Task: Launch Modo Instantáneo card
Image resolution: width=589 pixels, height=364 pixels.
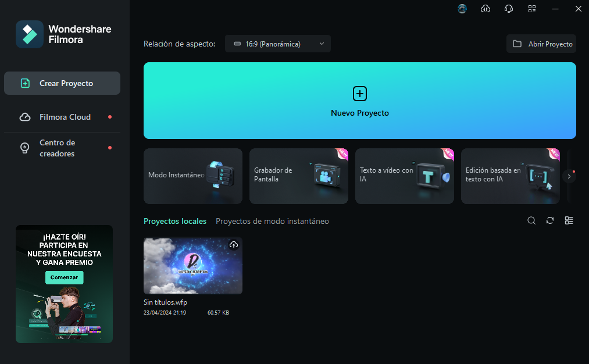Action: click(x=193, y=176)
